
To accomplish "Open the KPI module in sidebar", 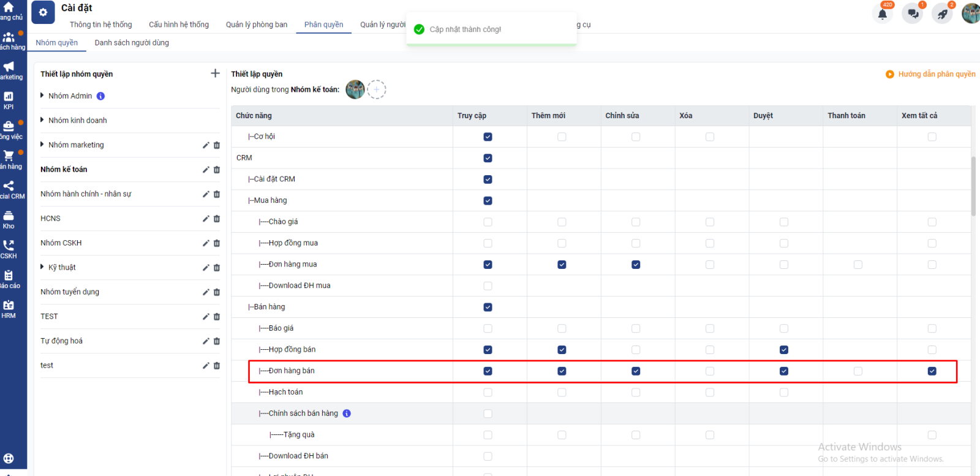I will (9, 100).
